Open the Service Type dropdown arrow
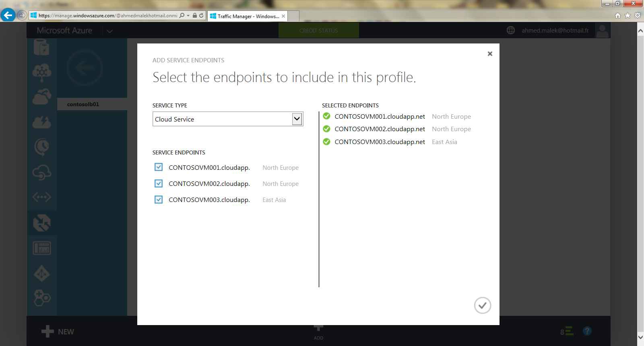Viewport: 644px width, 346px height. [297, 119]
